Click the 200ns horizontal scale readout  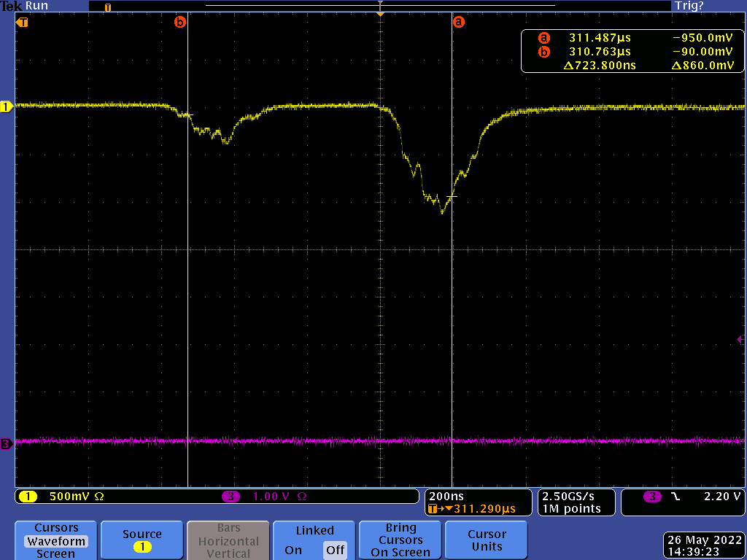[x=445, y=496]
